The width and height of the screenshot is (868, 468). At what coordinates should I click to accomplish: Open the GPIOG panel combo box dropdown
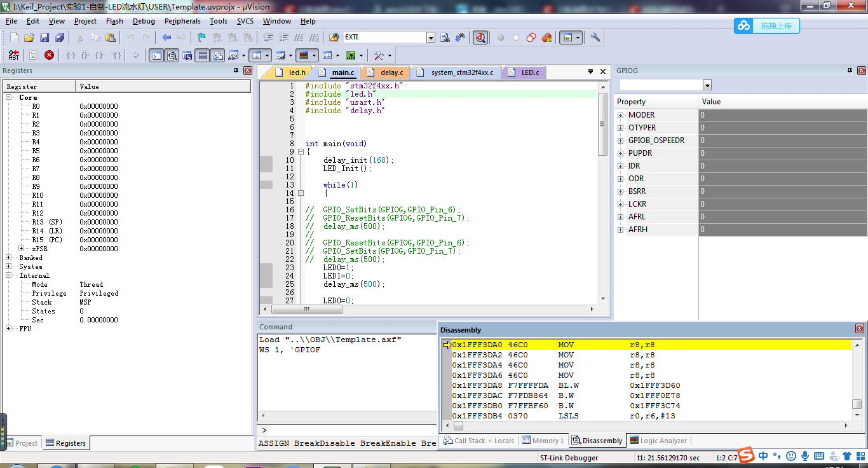click(707, 85)
